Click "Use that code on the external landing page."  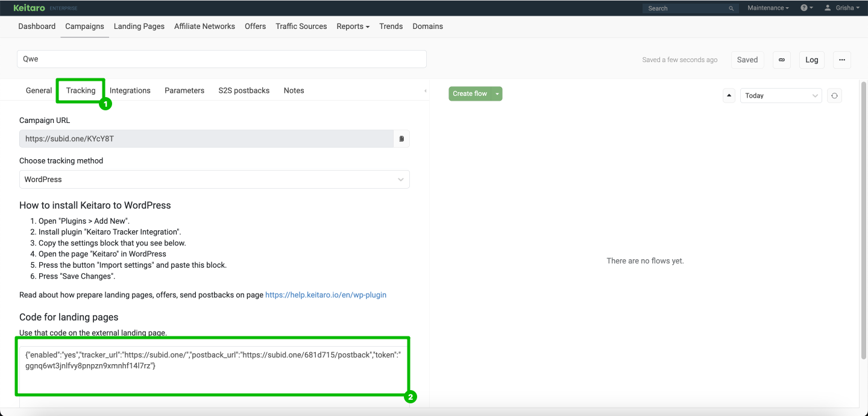coord(93,333)
